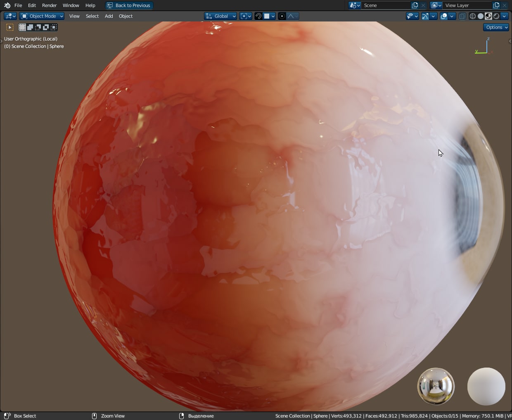
Task: Open the Options dropdown
Action: (496, 27)
